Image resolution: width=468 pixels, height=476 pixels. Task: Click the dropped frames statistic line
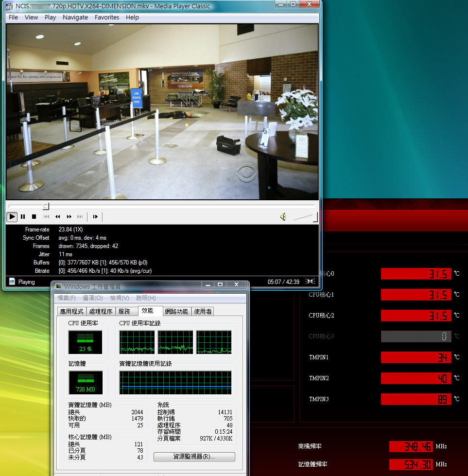(88, 246)
